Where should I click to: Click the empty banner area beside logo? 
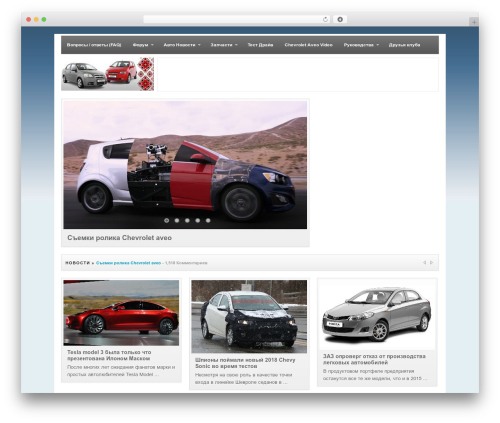pos(298,74)
